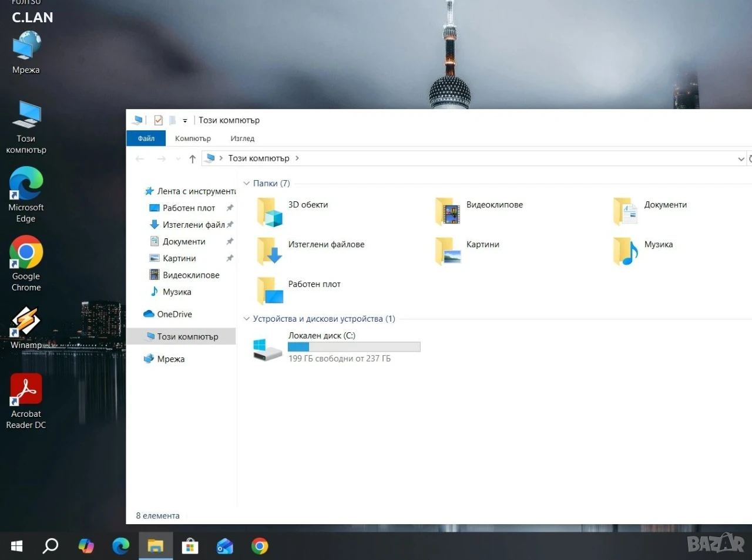Screen dimensions: 752x560
Task: Click the Up one level arrow button
Action: click(x=193, y=158)
